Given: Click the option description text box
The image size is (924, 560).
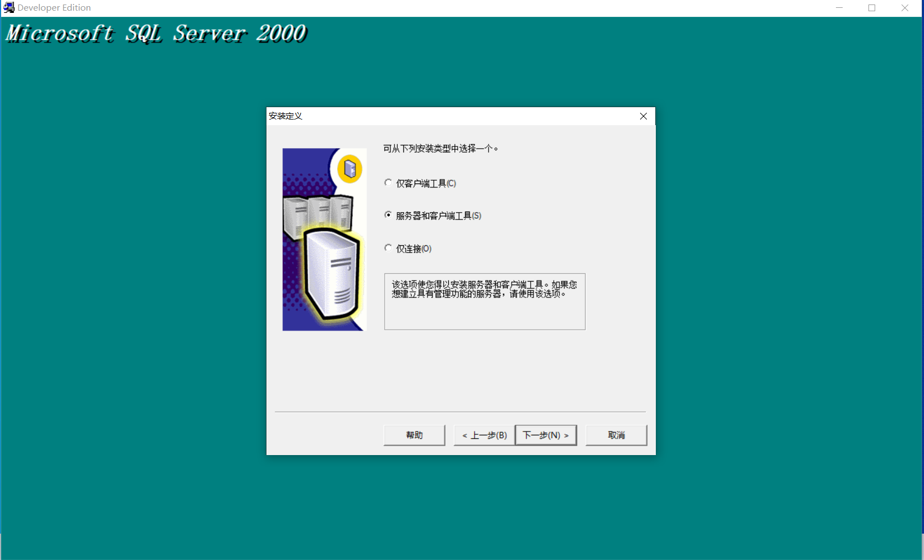Looking at the screenshot, I should [485, 301].
